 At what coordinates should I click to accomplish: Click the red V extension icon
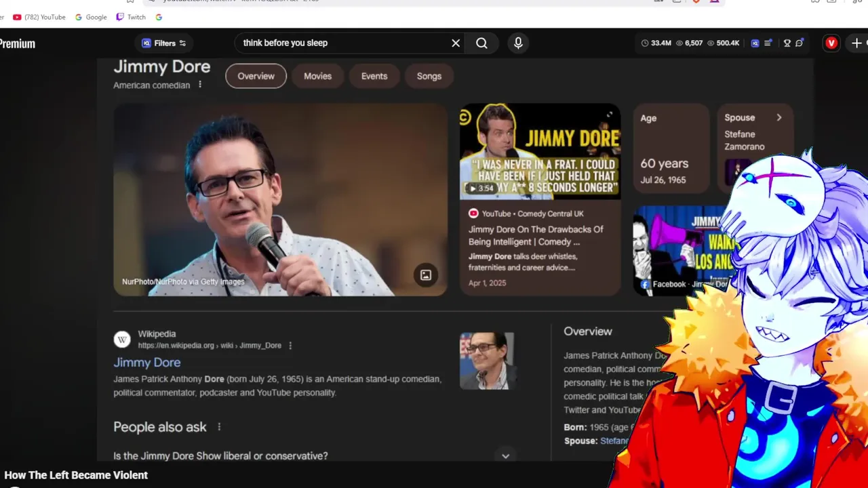(x=831, y=43)
